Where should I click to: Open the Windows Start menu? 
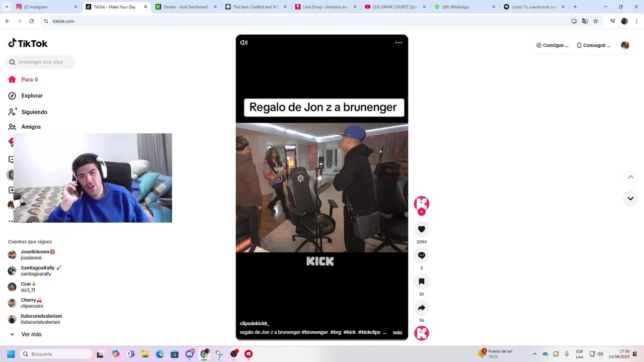(11, 354)
